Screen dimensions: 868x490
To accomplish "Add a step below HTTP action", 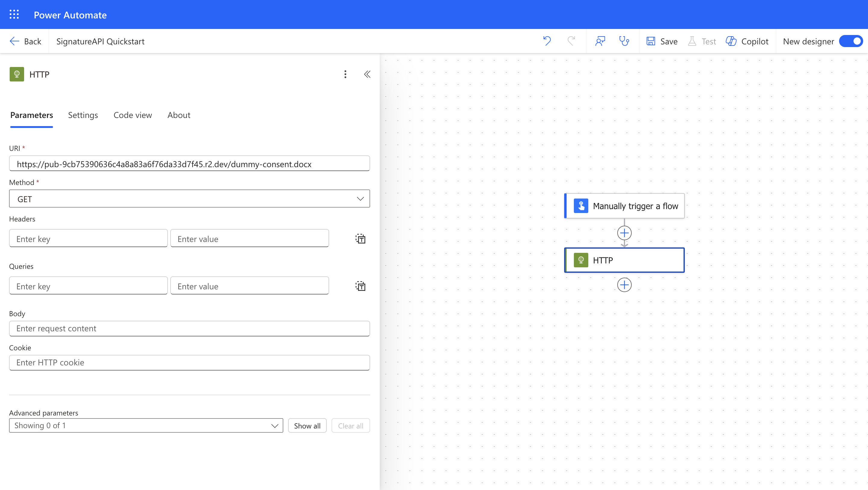I will [x=624, y=285].
